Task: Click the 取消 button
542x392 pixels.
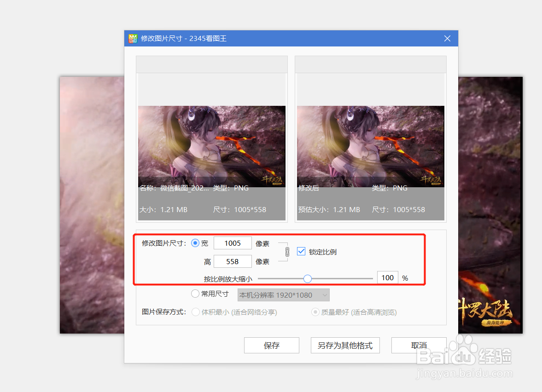Action: coord(419,345)
